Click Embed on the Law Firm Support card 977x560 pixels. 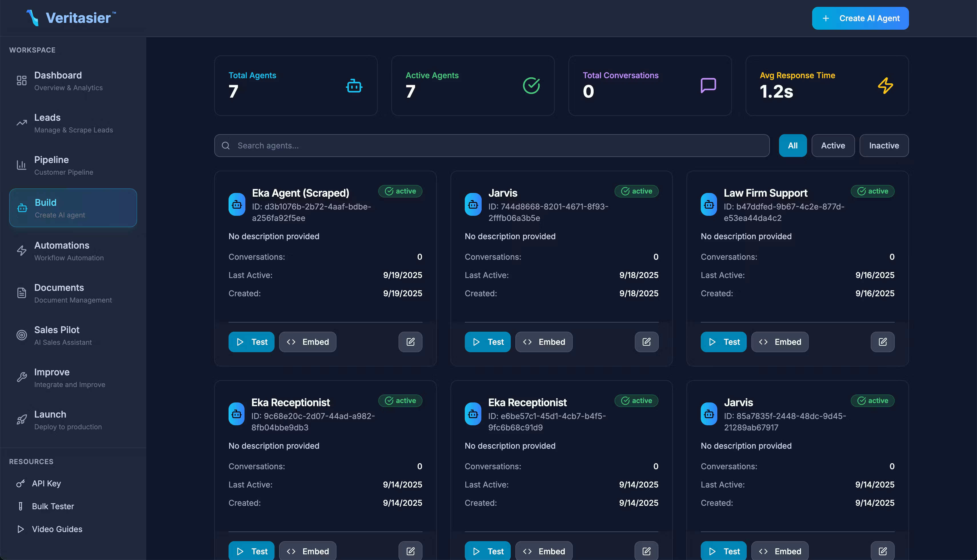(780, 342)
